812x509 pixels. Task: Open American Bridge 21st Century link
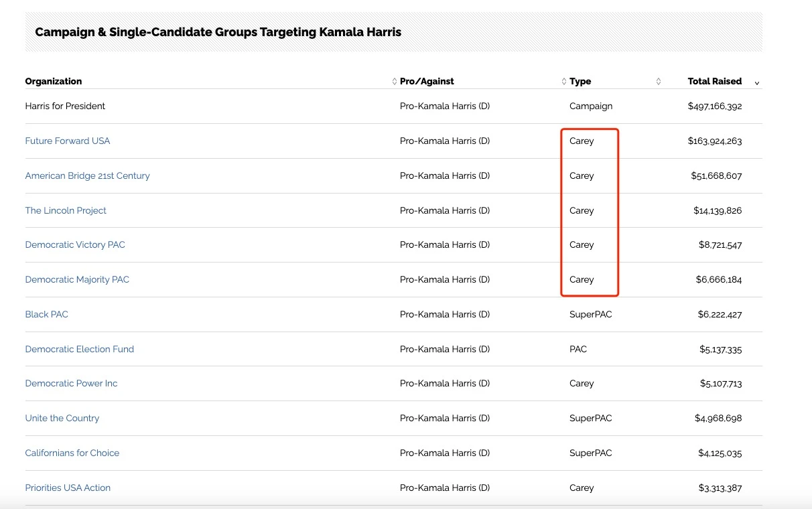click(x=87, y=176)
